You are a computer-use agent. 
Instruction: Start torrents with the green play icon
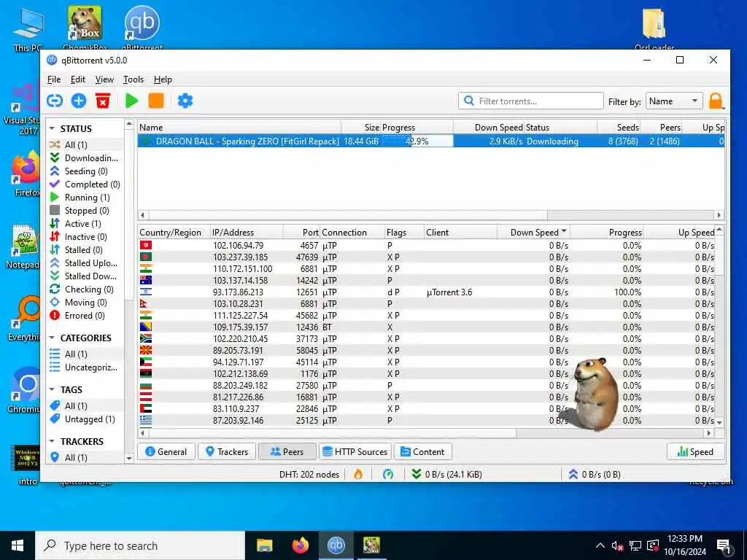tap(132, 101)
